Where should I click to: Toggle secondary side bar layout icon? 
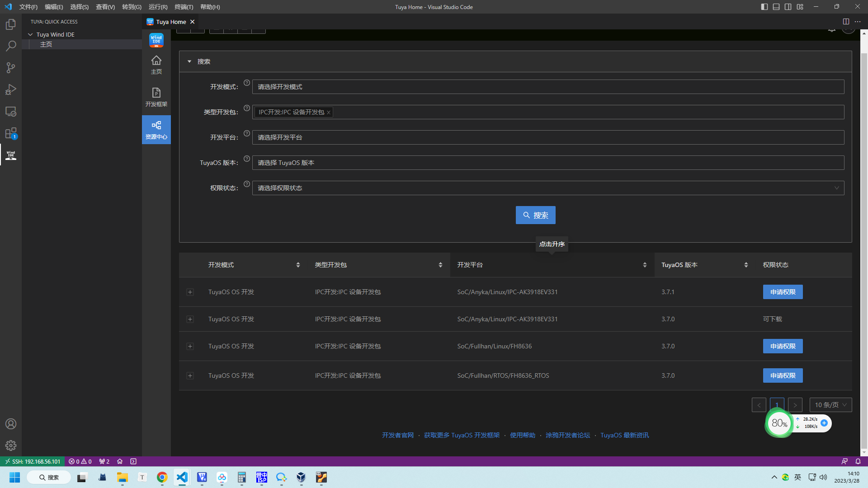click(x=788, y=7)
